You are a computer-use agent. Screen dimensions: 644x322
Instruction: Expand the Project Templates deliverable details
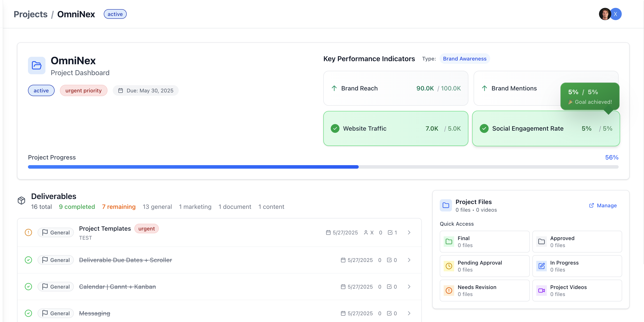[x=409, y=232]
